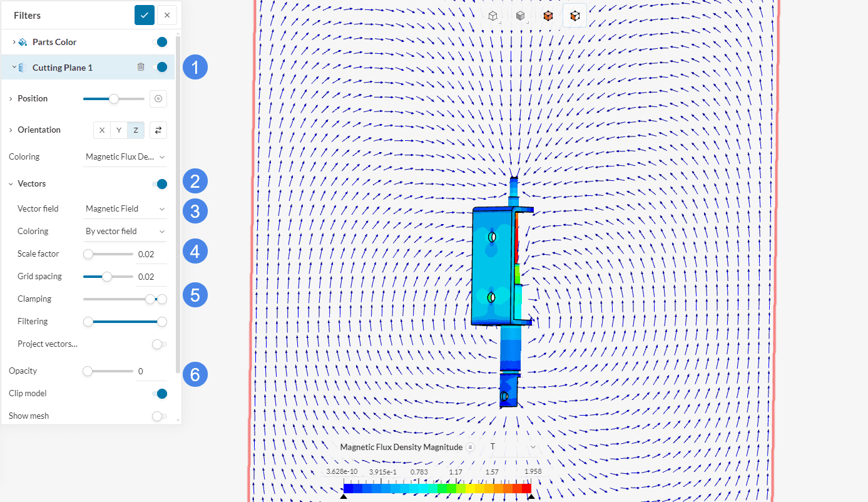Turn on Project vectors toggle
The width and height of the screenshot is (868, 502).
[x=160, y=344]
